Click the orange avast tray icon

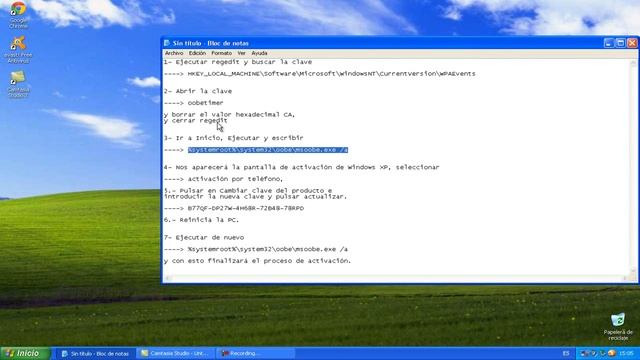click(611, 353)
